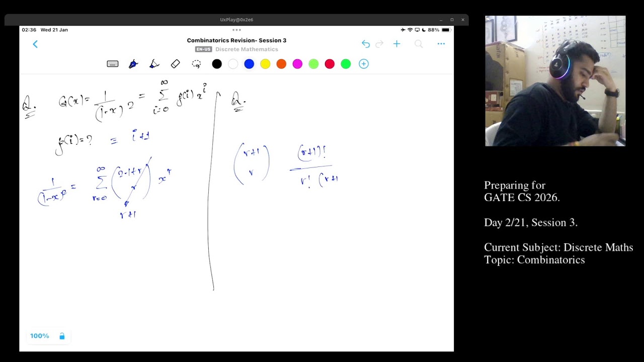This screenshot has height=362, width=644.
Task: Open the search magnifier
Action: (419, 44)
